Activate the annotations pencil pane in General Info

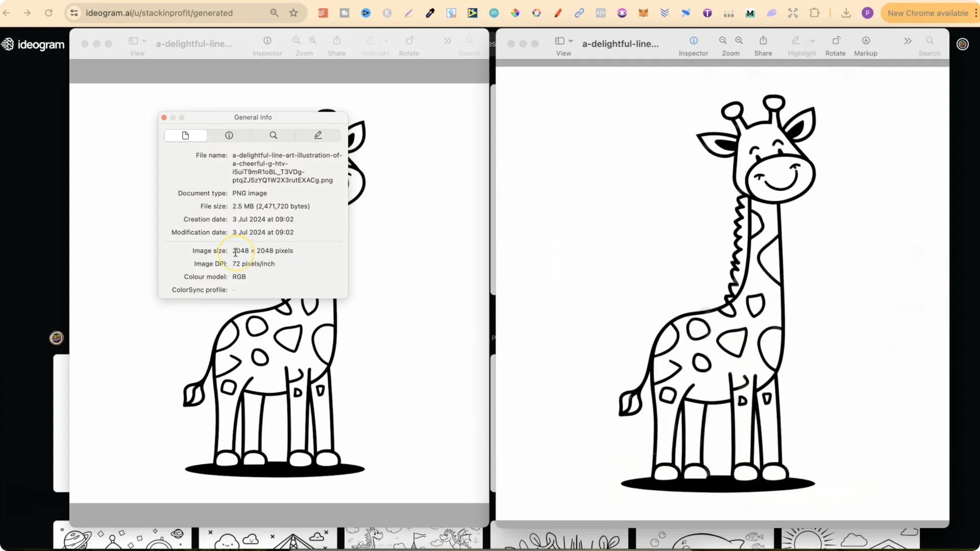point(318,135)
